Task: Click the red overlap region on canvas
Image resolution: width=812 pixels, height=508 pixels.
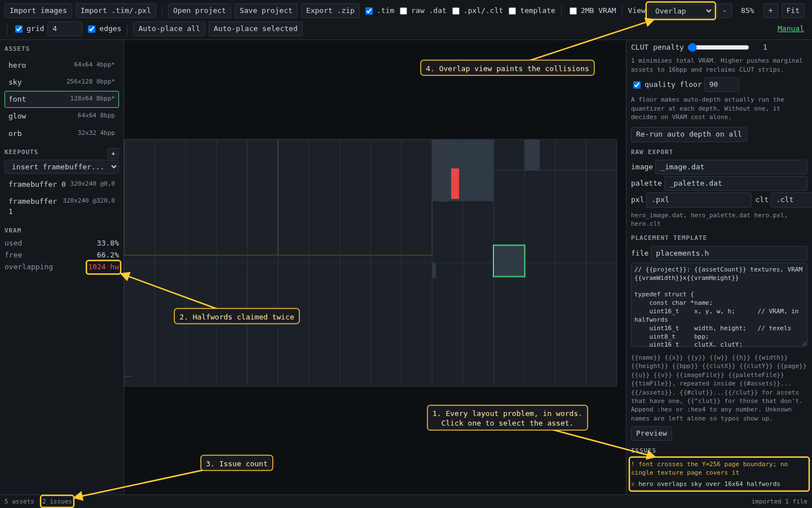Action: (455, 183)
